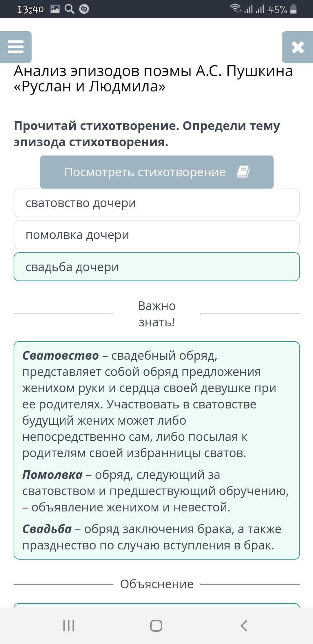The image size is (313, 644).
Task: Tap the gallery image status bar icon
Action: 55,9
